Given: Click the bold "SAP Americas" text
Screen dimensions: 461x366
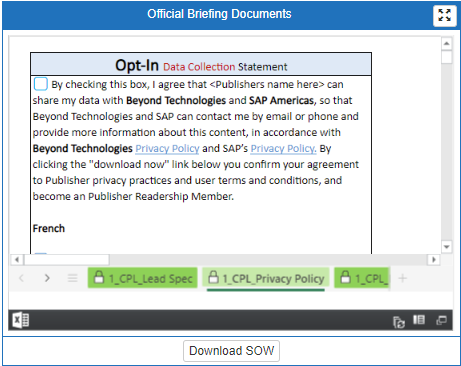Looking at the screenshot, I should (281, 100).
